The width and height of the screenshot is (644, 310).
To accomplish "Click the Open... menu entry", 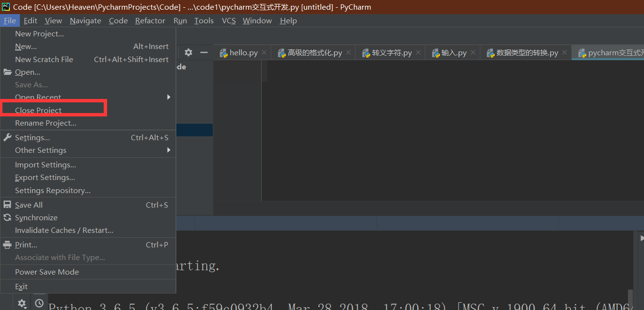I will (88, 72).
